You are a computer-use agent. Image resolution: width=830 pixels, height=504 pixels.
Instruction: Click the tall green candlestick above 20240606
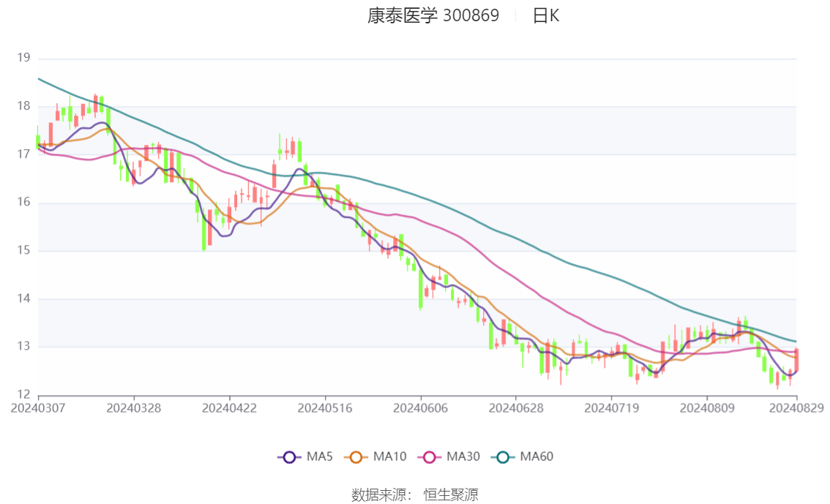[x=421, y=289]
